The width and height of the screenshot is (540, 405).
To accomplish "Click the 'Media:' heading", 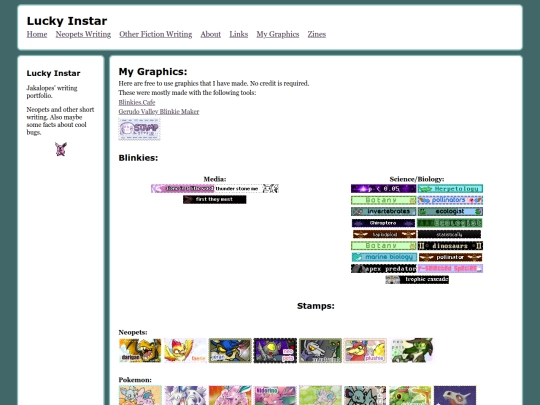I will 215,179.
